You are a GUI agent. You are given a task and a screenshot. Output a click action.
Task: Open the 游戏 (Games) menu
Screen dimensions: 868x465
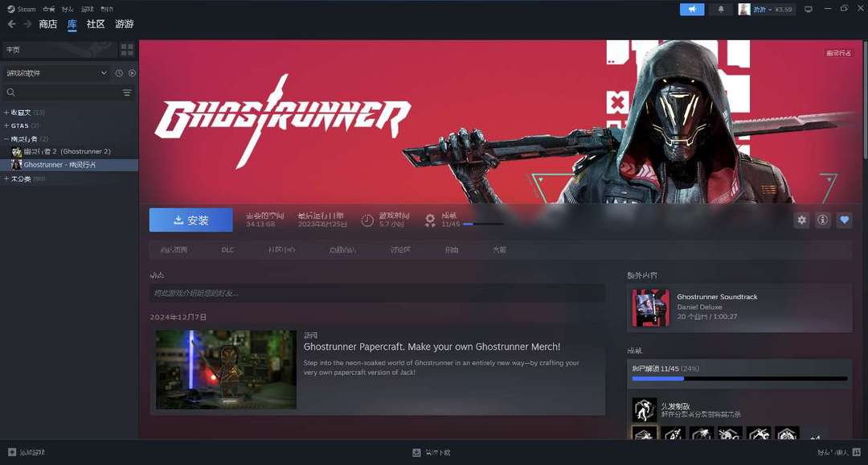coord(87,9)
